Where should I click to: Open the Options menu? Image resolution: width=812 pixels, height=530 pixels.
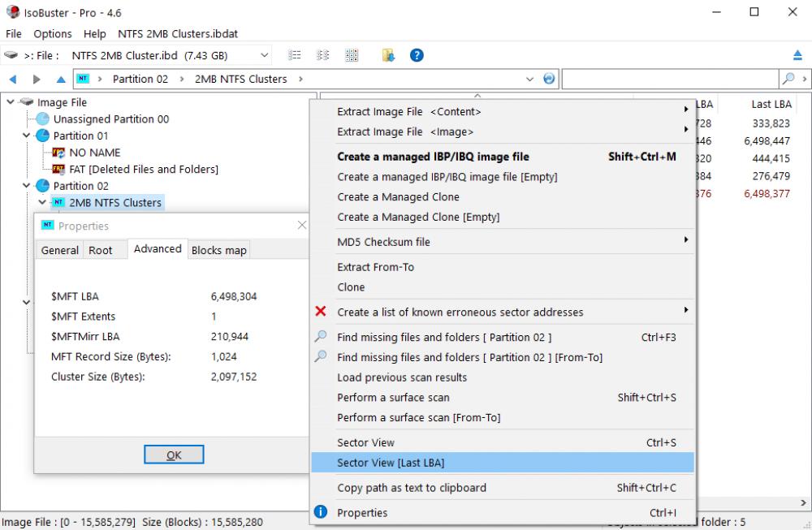point(52,33)
